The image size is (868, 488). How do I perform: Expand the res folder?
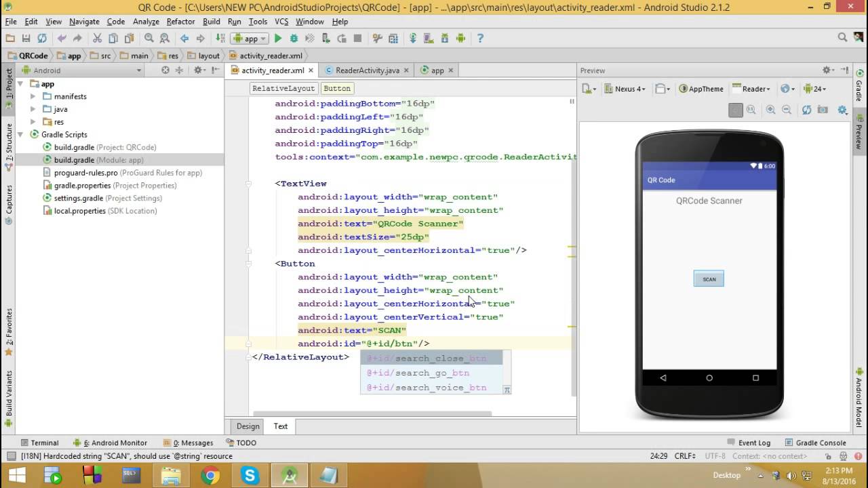click(x=33, y=122)
